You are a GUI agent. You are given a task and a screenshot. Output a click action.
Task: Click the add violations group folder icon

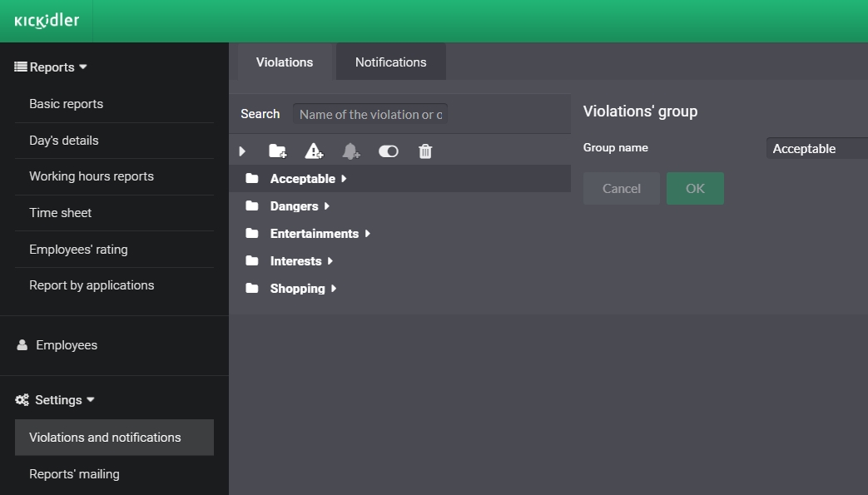coord(278,151)
